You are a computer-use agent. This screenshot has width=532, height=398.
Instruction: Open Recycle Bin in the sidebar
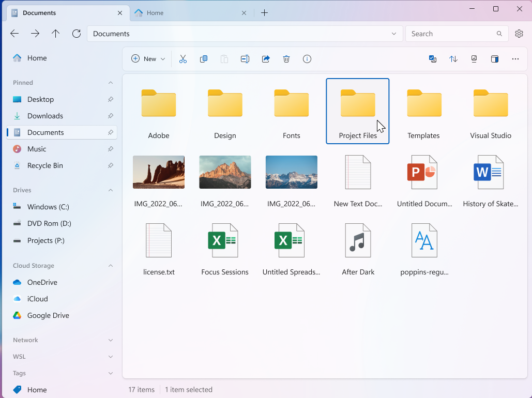pyautogui.click(x=62, y=165)
